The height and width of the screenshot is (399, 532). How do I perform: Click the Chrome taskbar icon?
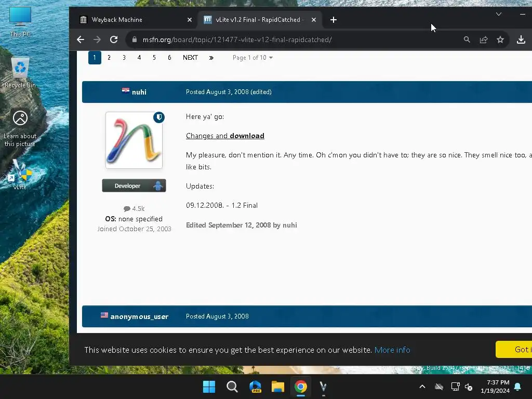click(x=301, y=387)
